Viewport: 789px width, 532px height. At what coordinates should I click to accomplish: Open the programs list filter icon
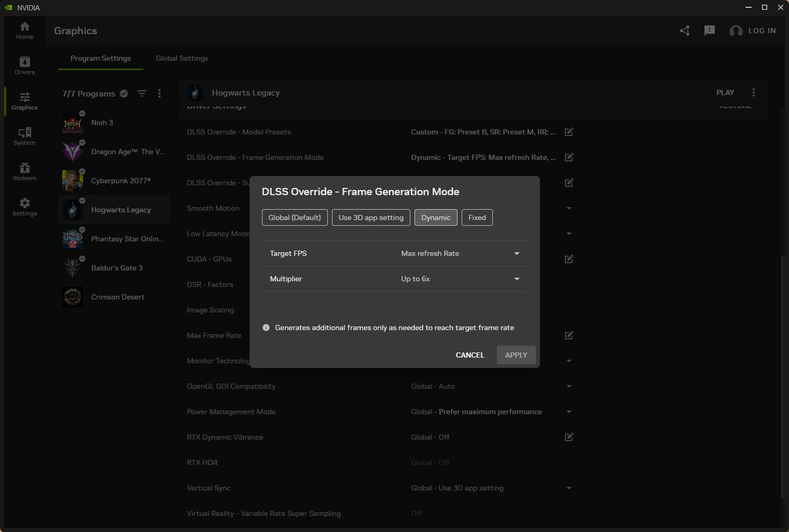tap(142, 94)
